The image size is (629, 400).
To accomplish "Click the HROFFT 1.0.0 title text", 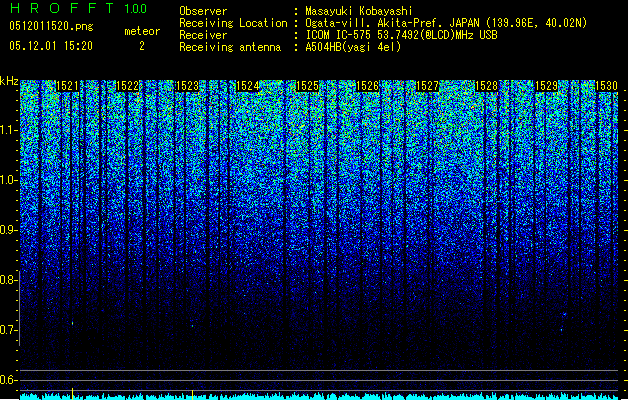I will 78,8.
